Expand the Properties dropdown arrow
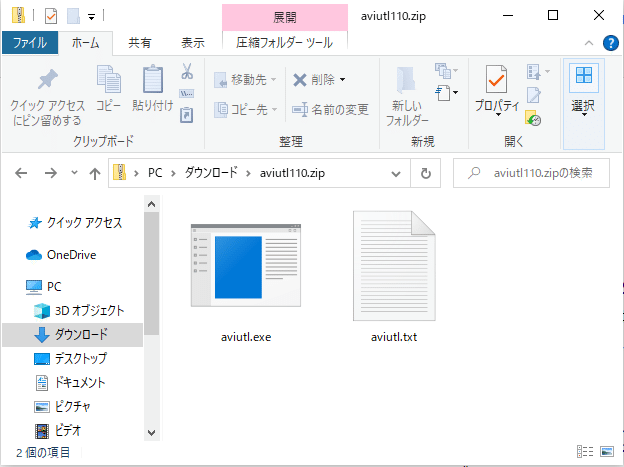This screenshot has height=467, width=624. coord(498,115)
